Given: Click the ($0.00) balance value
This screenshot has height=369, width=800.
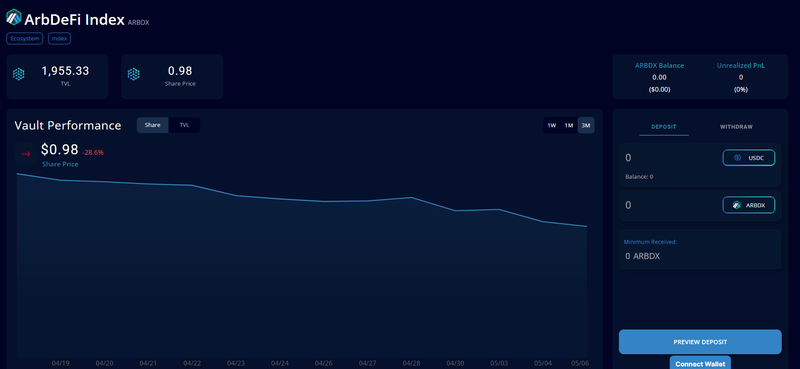Looking at the screenshot, I should [x=659, y=89].
